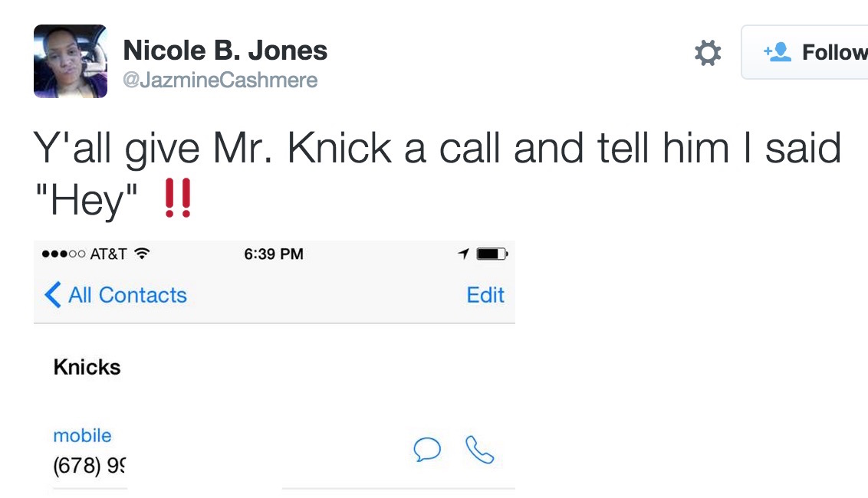Viewport: 868px width, 498px height.
Task: Open the @JazmineCashmere profile handle
Action: click(220, 79)
